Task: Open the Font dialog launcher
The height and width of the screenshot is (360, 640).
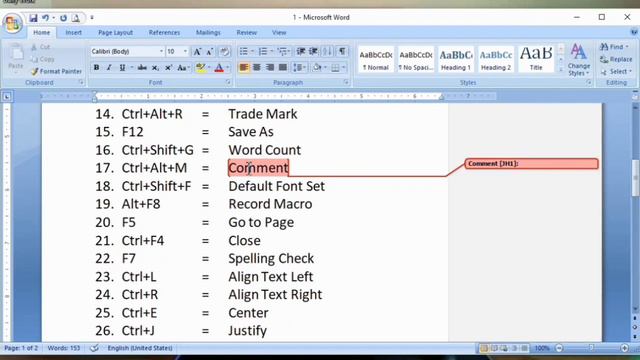Action: coord(228,82)
